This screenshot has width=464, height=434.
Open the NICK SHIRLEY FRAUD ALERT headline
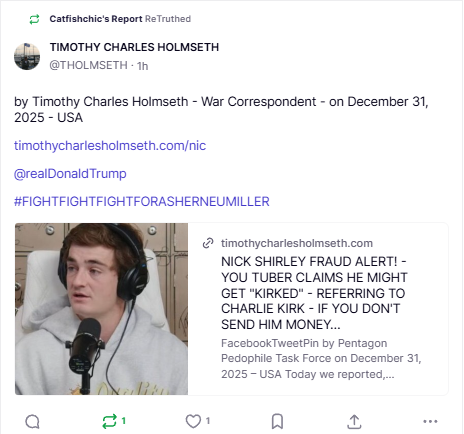pos(314,293)
